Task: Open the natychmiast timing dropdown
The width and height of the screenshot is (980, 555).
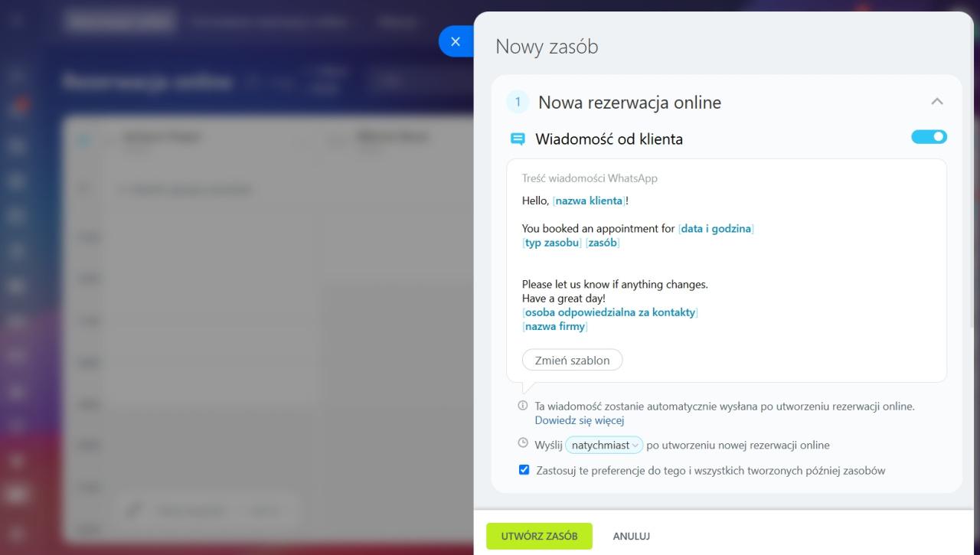Action: pos(604,445)
